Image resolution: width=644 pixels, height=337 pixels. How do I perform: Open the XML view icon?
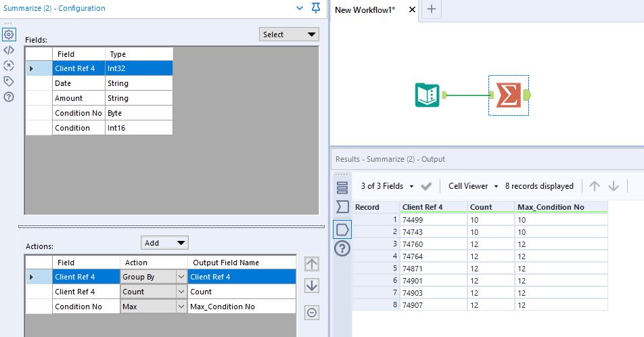(9, 50)
